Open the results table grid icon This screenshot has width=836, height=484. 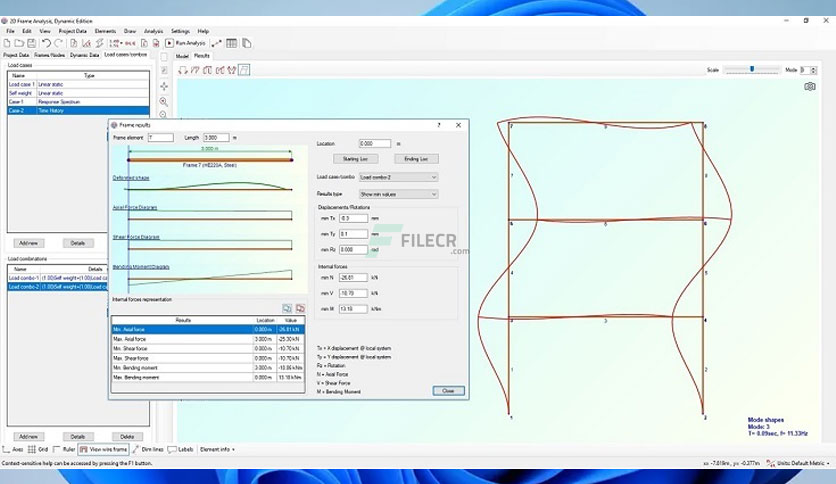pos(231,43)
